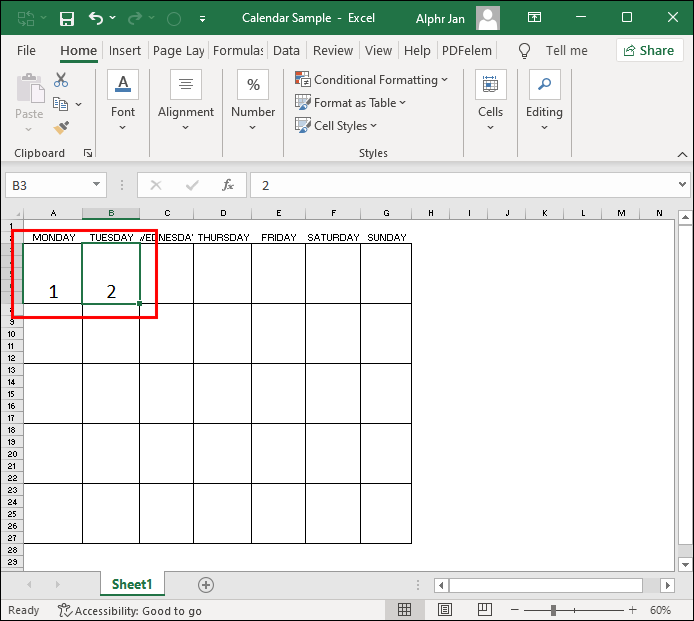Select column D header
The height and width of the screenshot is (621, 694).
pos(223,213)
